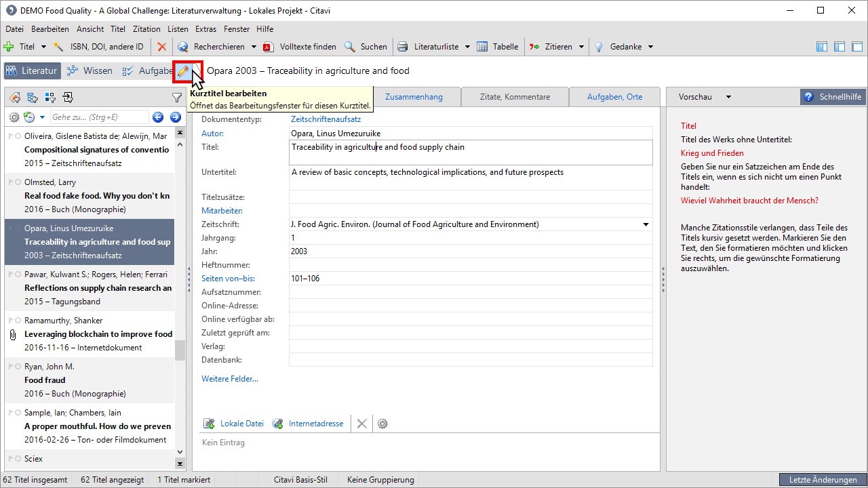Click the blue forward arrow navigation icon
The image size is (868, 488).
175,117
